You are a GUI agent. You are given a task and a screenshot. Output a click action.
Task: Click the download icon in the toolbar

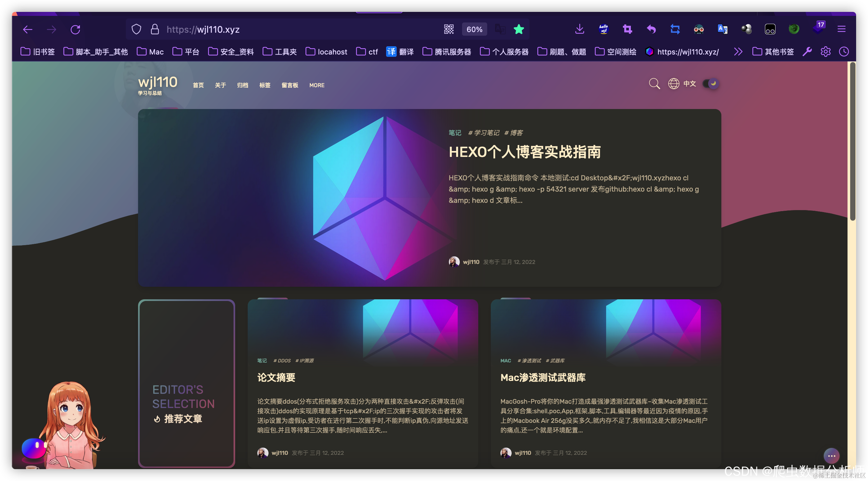[579, 29]
